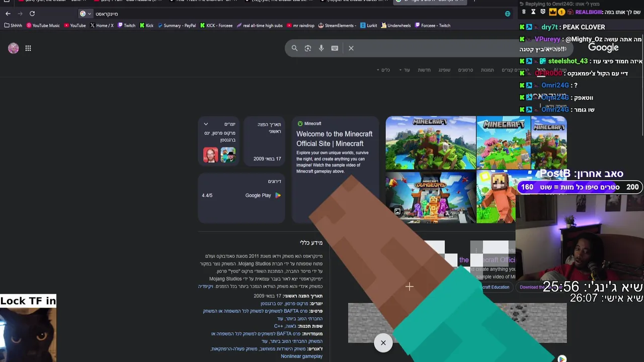Open the orange blocky character image
This screenshot has height=362, width=644.
click(x=496, y=197)
